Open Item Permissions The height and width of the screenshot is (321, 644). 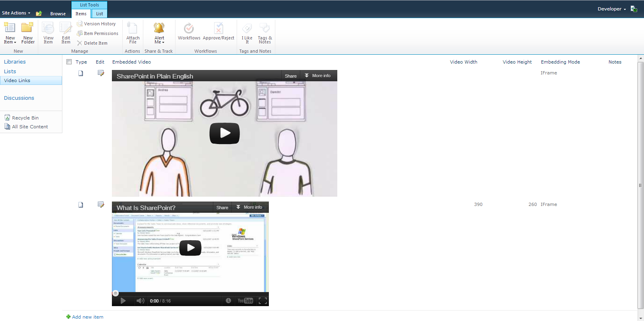97,33
